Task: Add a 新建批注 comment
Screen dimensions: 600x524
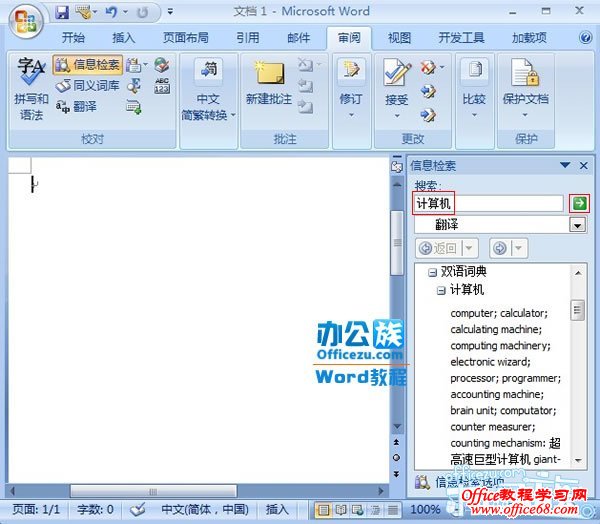Action: click(x=269, y=82)
